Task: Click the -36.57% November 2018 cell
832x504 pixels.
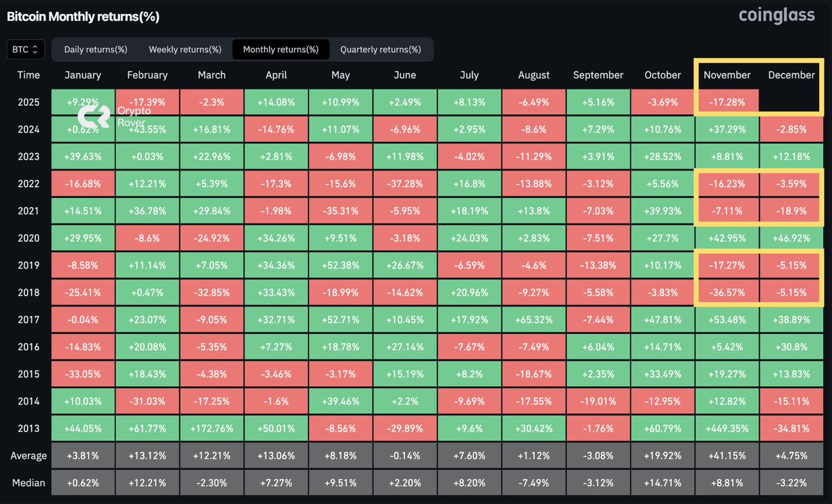Action: 727,292
